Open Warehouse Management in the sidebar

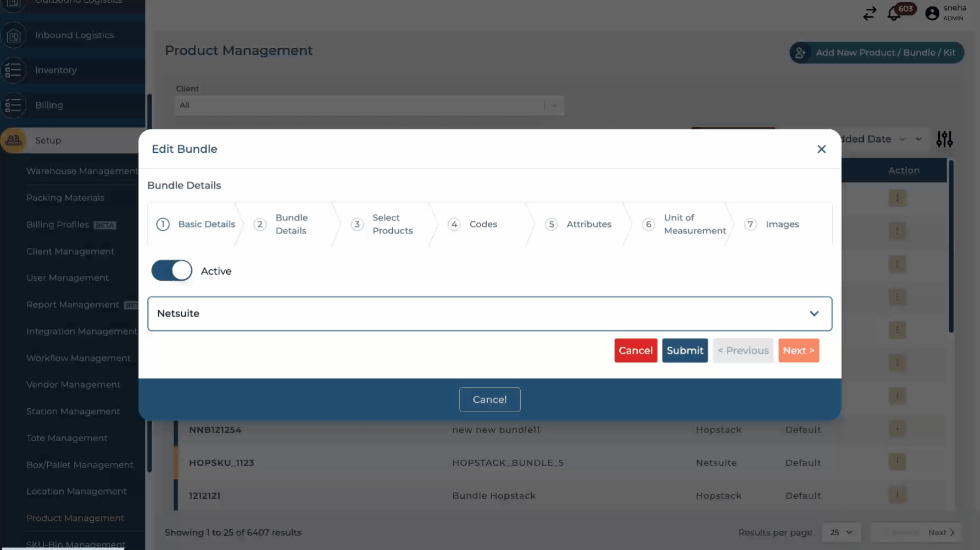pos(82,171)
